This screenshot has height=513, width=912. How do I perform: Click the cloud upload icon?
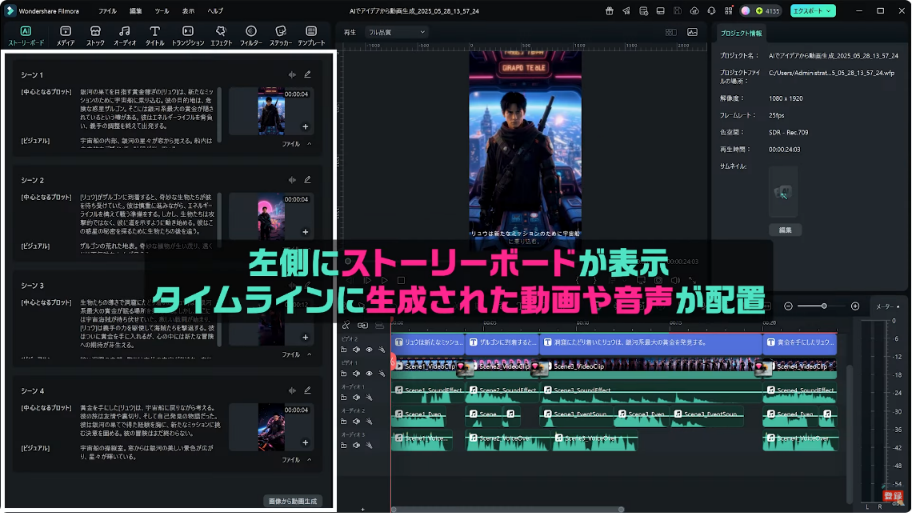click(694, 11)
